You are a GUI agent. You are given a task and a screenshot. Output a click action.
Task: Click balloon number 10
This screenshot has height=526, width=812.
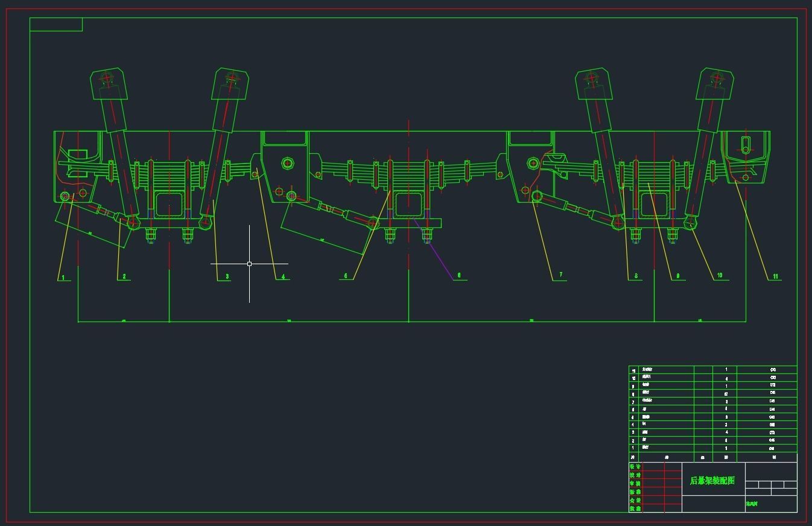(x=718, y=276)
